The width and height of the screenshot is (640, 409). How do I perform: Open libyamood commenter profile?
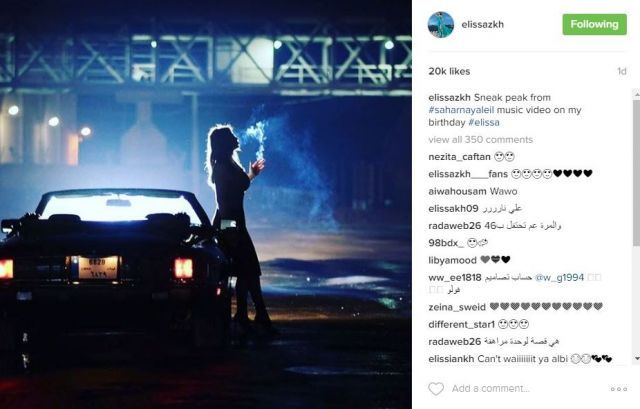point(453,260)
